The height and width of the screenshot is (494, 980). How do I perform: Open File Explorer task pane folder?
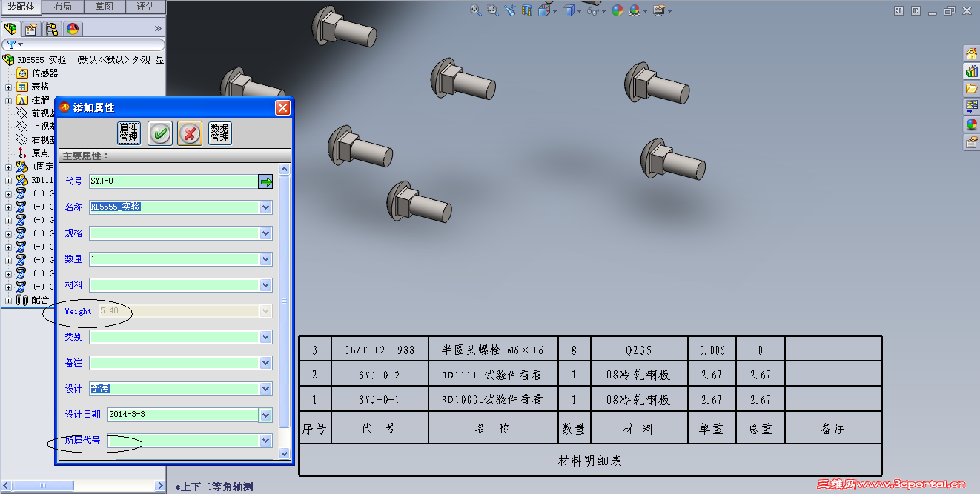pyautogui.click(x=971, y=89)
